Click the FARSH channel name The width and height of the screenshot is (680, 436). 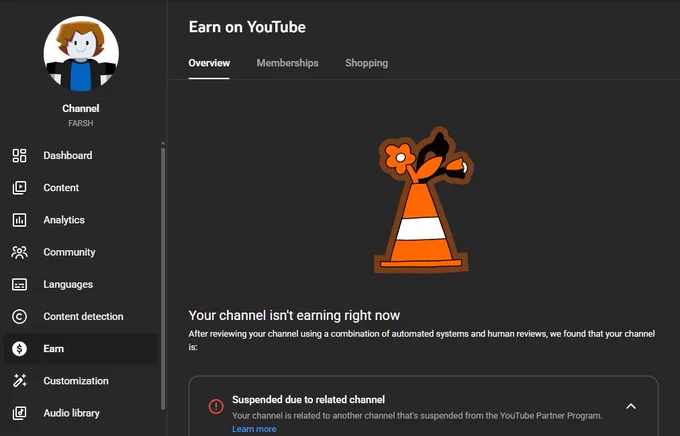point(81,123)
